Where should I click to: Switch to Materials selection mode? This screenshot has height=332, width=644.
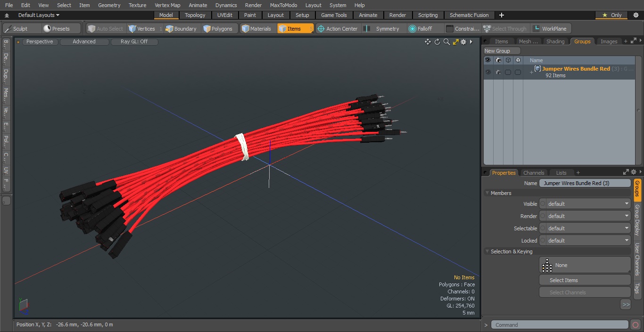[257, 29]
